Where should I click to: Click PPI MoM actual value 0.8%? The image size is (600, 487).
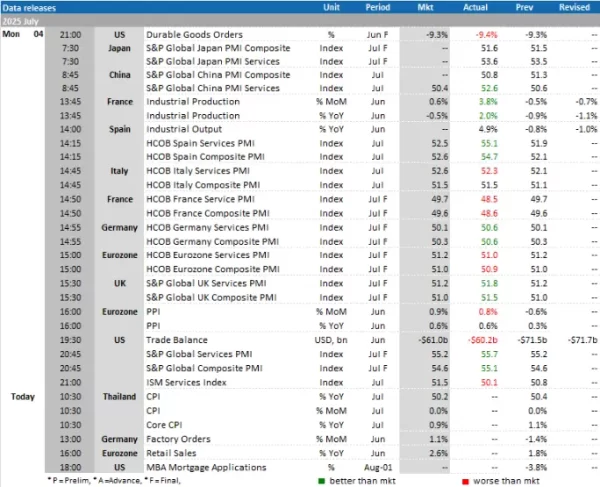pyautogui.click(x=488, y=312)
